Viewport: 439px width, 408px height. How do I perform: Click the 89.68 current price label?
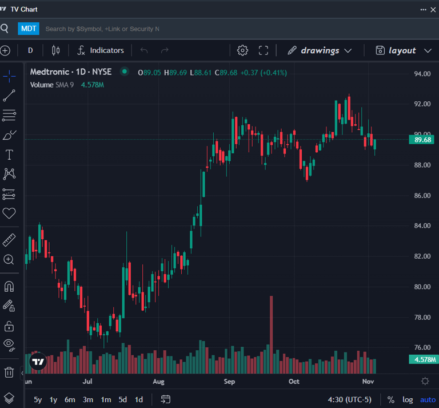tap(422, 140)
